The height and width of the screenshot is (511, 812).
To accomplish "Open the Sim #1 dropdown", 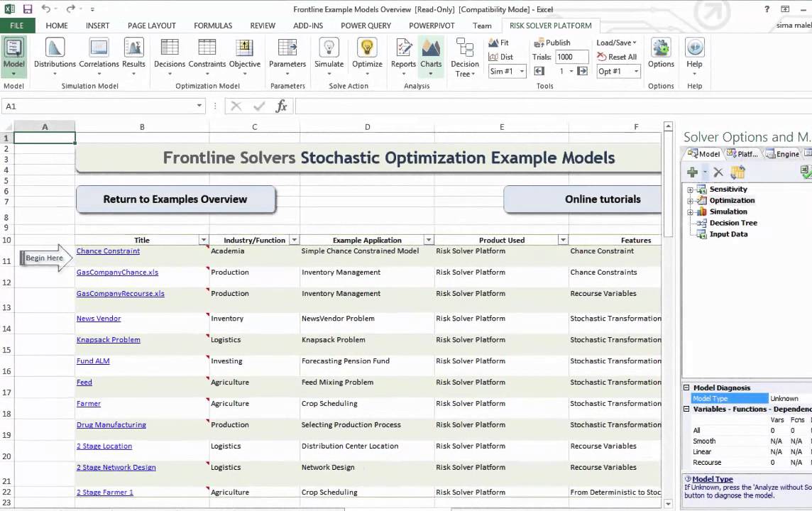I will click(522, 72).
